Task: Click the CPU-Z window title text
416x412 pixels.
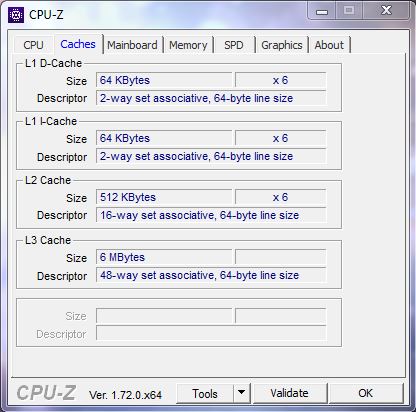Action: coord(46,15)
